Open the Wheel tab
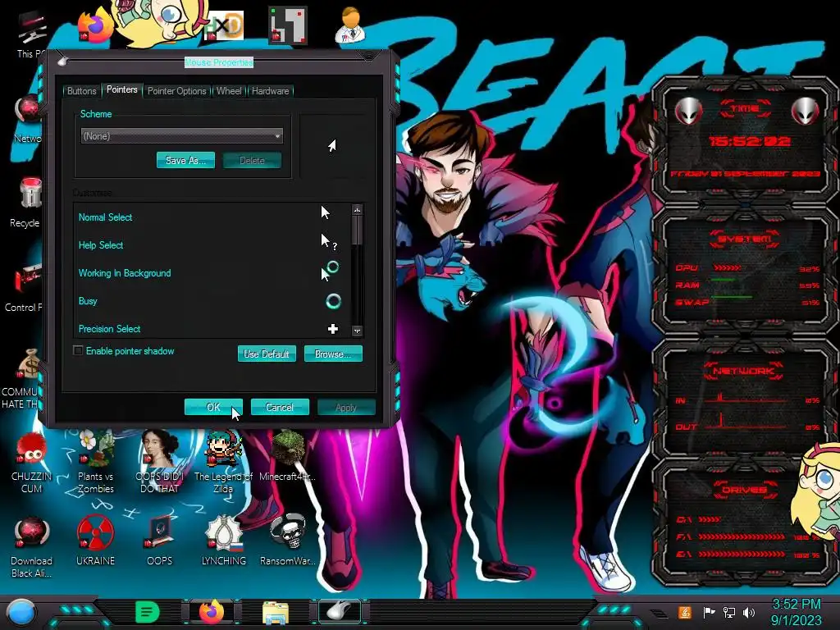The height and width of the screenshot is (630, 840). 229,91
